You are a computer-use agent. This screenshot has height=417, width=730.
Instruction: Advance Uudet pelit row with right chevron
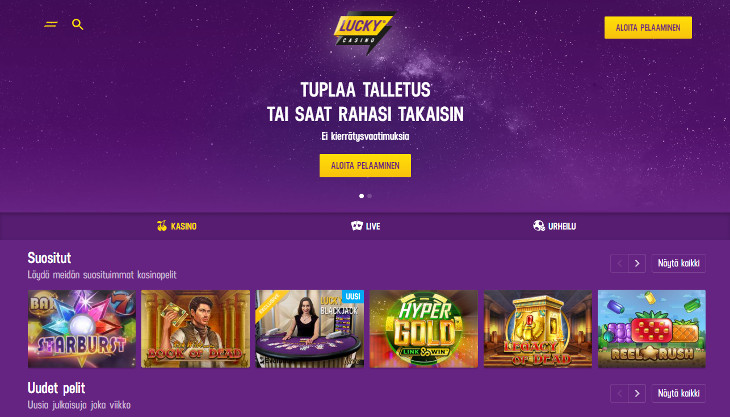coord(637,394)
